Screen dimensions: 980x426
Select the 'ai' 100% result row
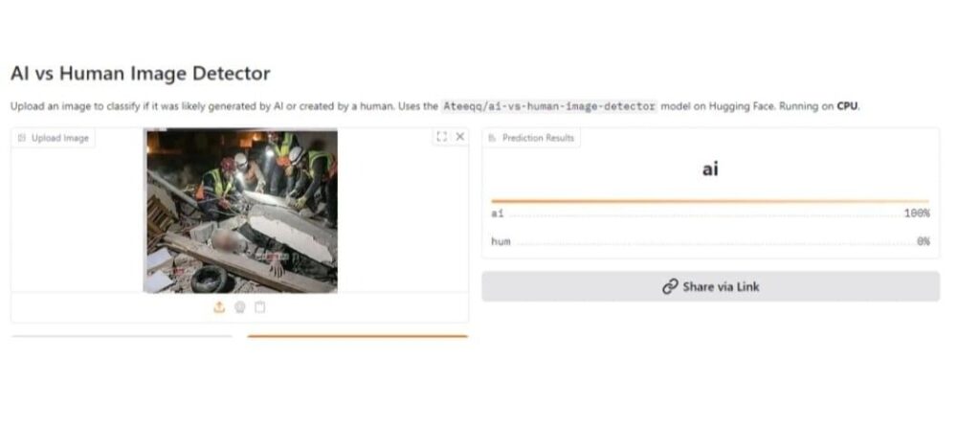pyautogui.click(x=710, y=213)
